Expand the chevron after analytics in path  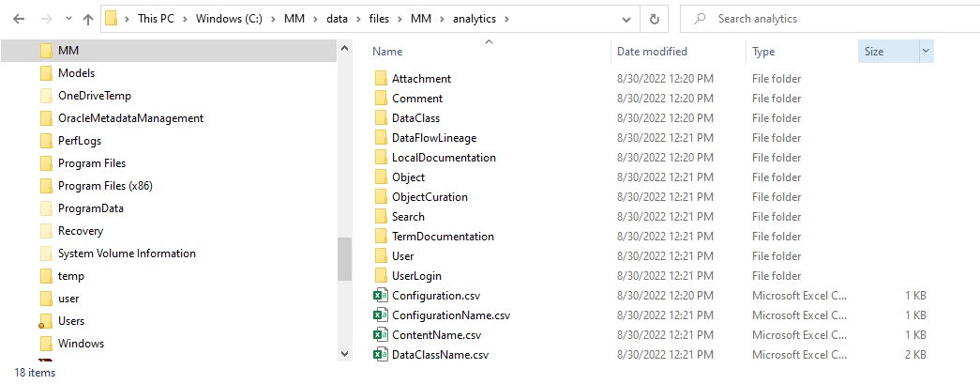(506, 19)
